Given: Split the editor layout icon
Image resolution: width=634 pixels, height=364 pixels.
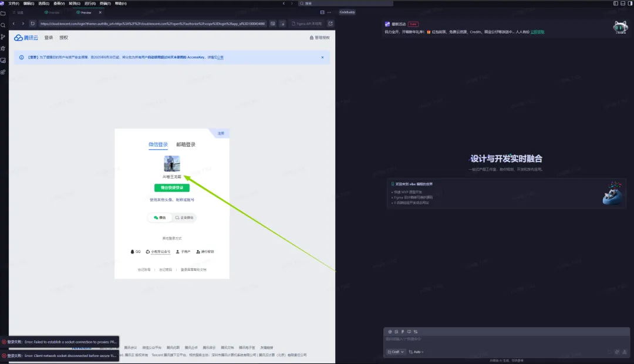Looking at the screenshot, I should tap(322, 12).
